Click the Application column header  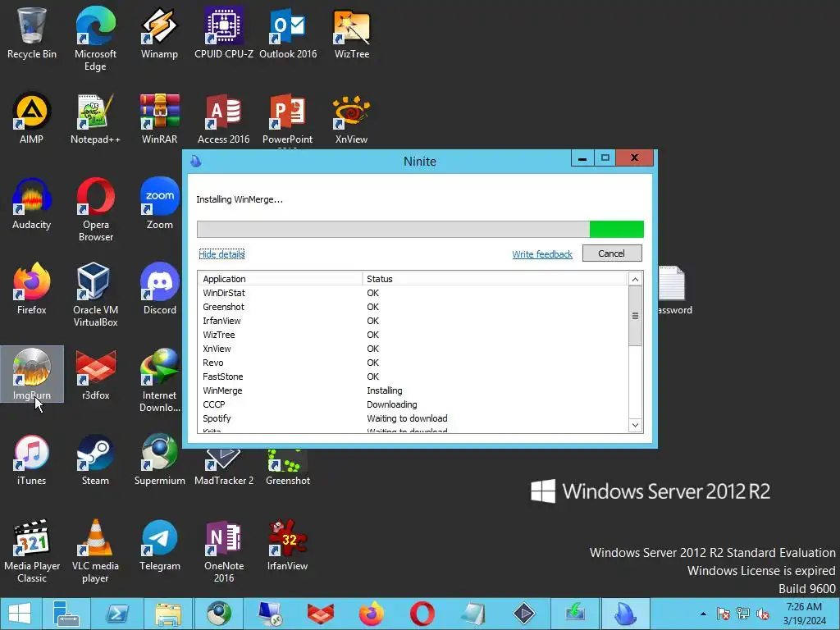click(281, 279)
